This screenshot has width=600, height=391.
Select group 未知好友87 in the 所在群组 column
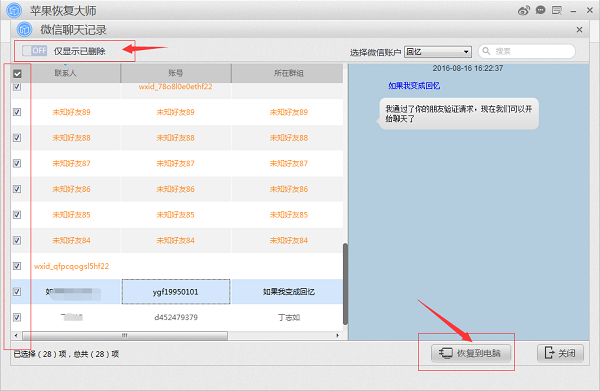click(289, 163)
